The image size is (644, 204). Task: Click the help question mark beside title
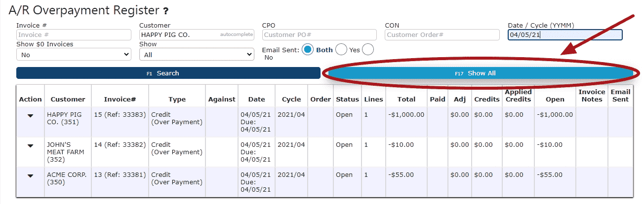(x=166, y=10)
